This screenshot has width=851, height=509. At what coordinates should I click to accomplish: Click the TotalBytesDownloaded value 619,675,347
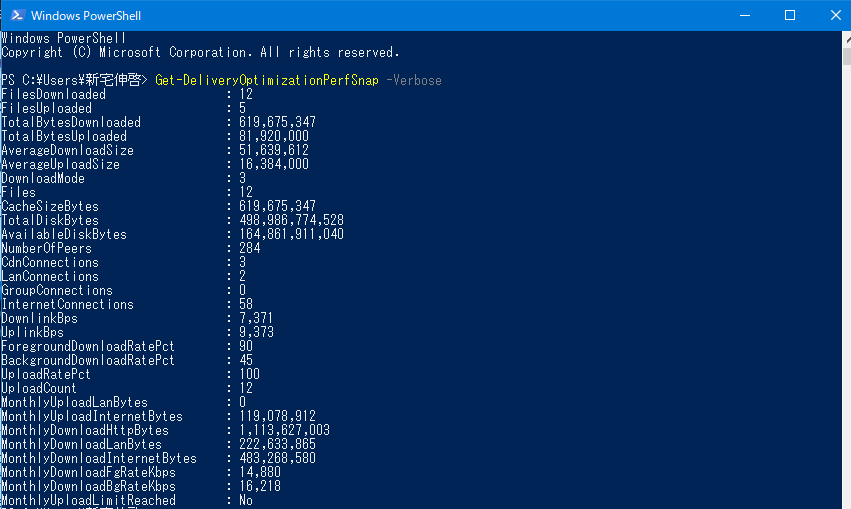click(277, 122)
